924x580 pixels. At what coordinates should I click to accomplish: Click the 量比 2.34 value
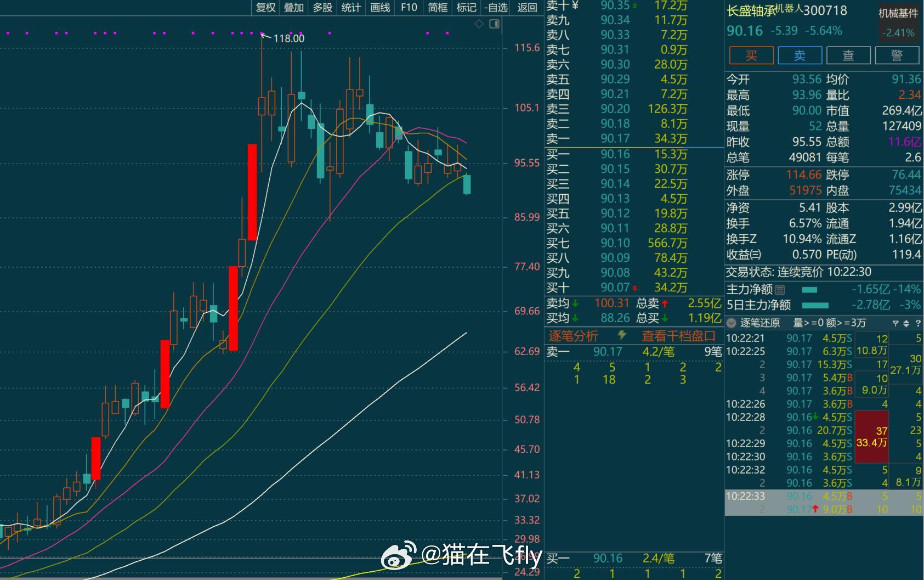tap(910, 95)
